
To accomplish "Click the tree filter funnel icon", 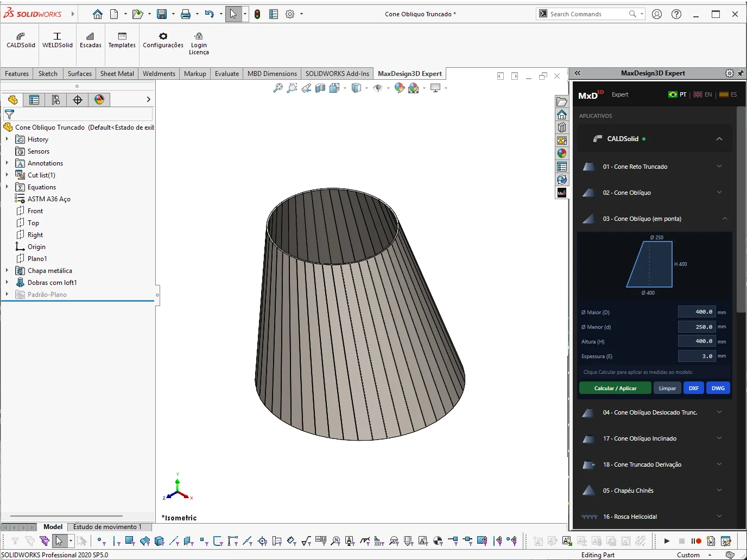I will [x=9, y=114].
